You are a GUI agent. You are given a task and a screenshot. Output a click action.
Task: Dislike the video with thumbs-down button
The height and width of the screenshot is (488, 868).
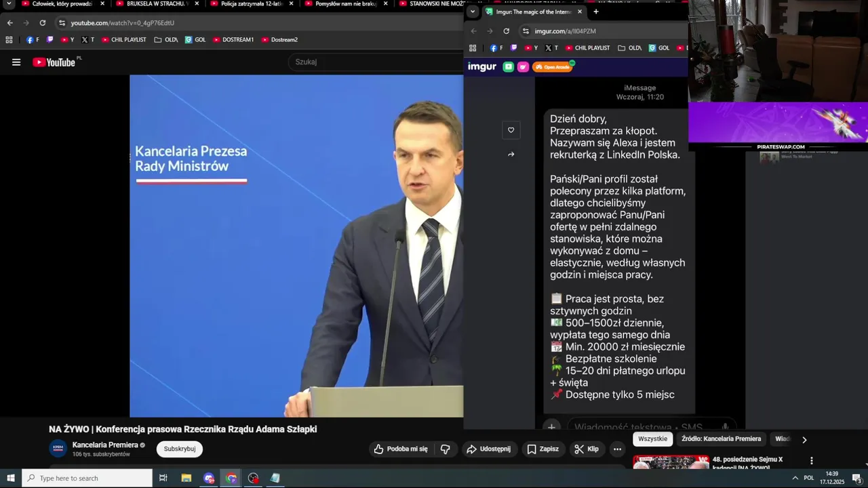click(x=446, y=449)
